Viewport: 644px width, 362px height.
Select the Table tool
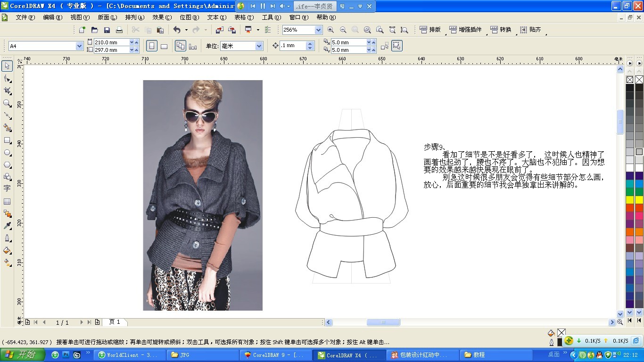point(7,201)
